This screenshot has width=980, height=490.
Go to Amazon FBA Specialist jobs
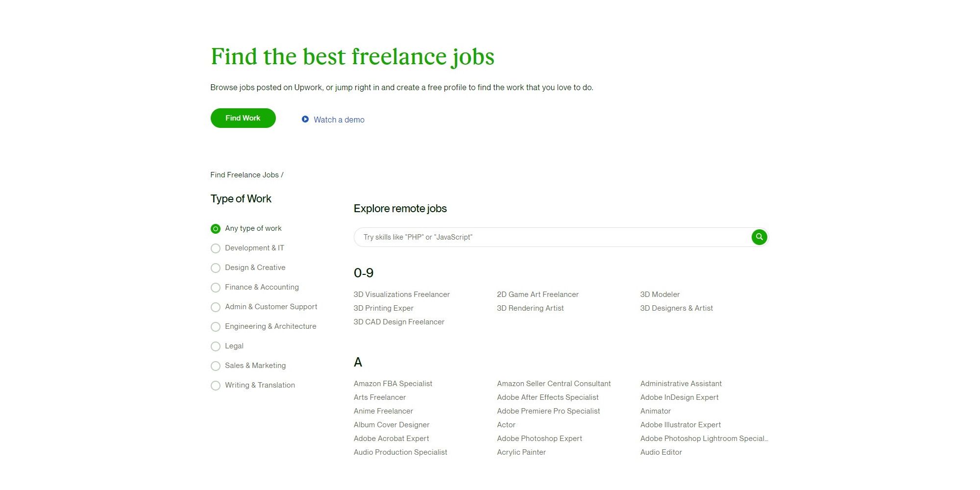point(392,384)
